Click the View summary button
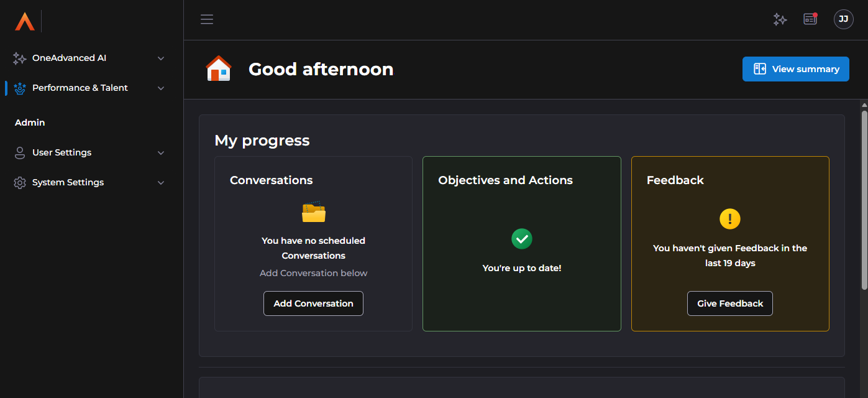The width and height of the screenshot is (868, 398). tap(796, 69)
